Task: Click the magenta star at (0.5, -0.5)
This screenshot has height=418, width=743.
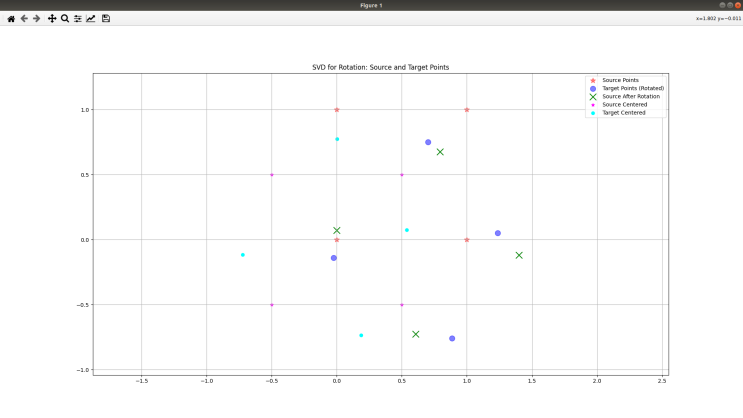Action: (402, 305)
